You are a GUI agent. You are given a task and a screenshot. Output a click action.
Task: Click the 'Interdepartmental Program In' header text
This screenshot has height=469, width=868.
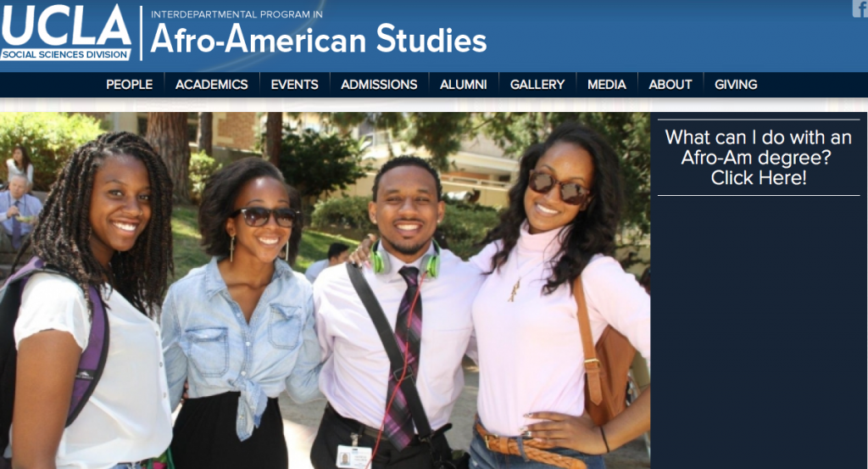pos(237,14)
